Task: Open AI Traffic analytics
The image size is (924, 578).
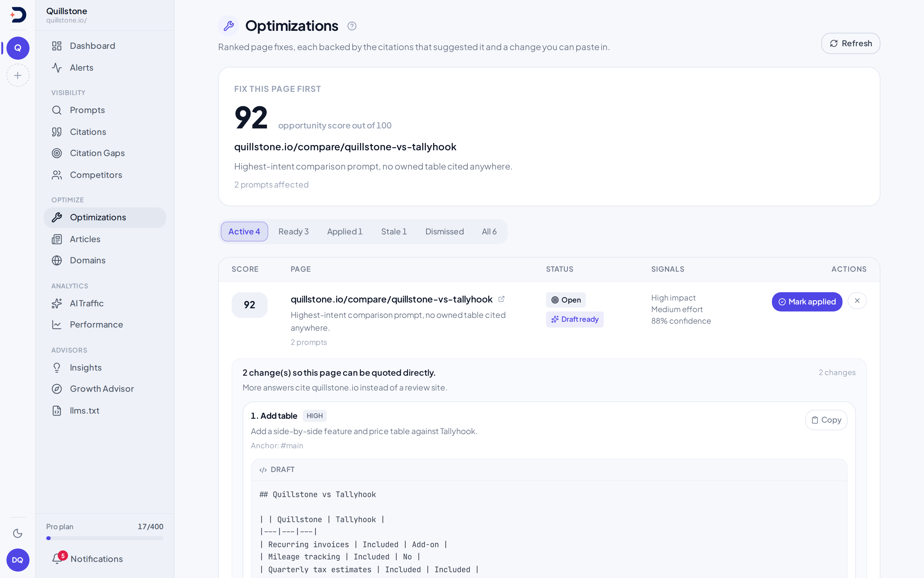Action: [105, 303]
